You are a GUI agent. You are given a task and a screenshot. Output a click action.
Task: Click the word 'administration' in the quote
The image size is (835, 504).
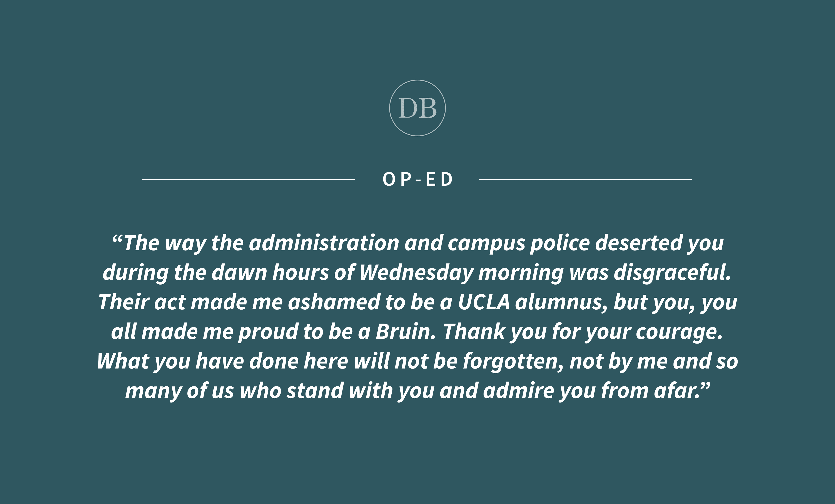point(324,243)
